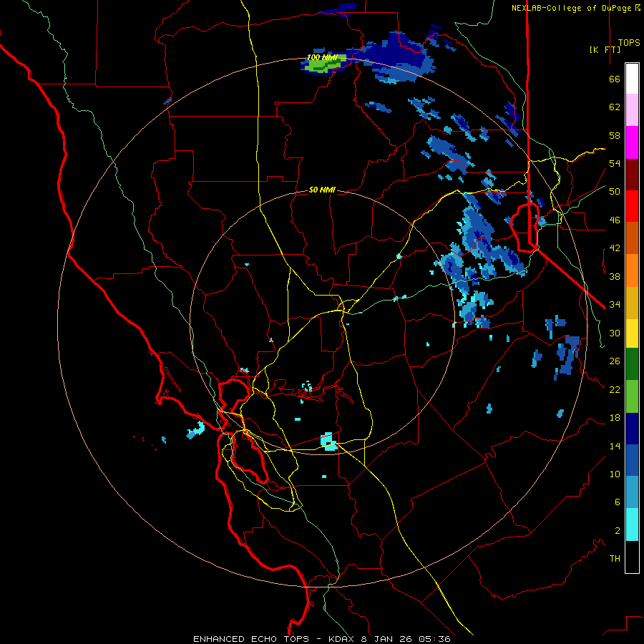
Task: Click the legend value 42
Action: click(x=615, y=248)
